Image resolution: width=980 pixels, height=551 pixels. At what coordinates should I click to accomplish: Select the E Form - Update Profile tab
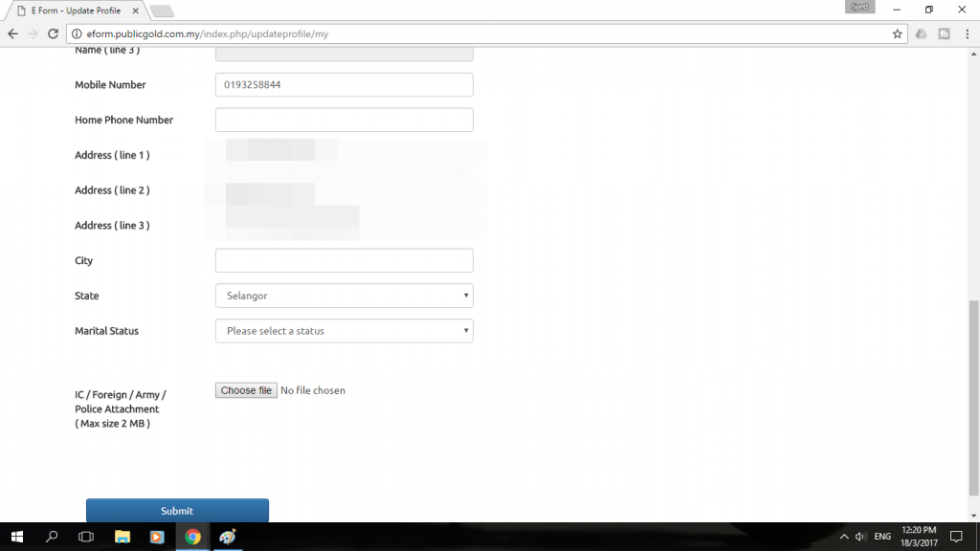[x=75, y=11]
